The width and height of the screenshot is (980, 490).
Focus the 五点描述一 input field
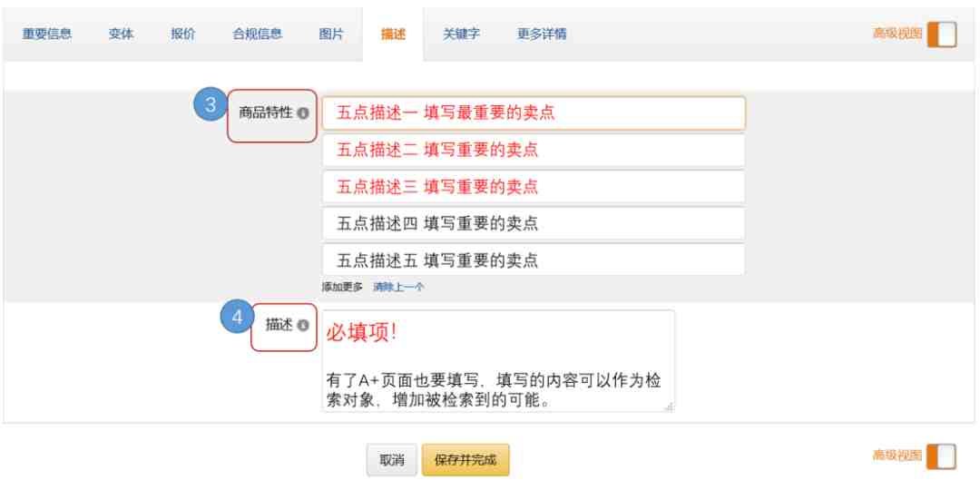point(534,113)
